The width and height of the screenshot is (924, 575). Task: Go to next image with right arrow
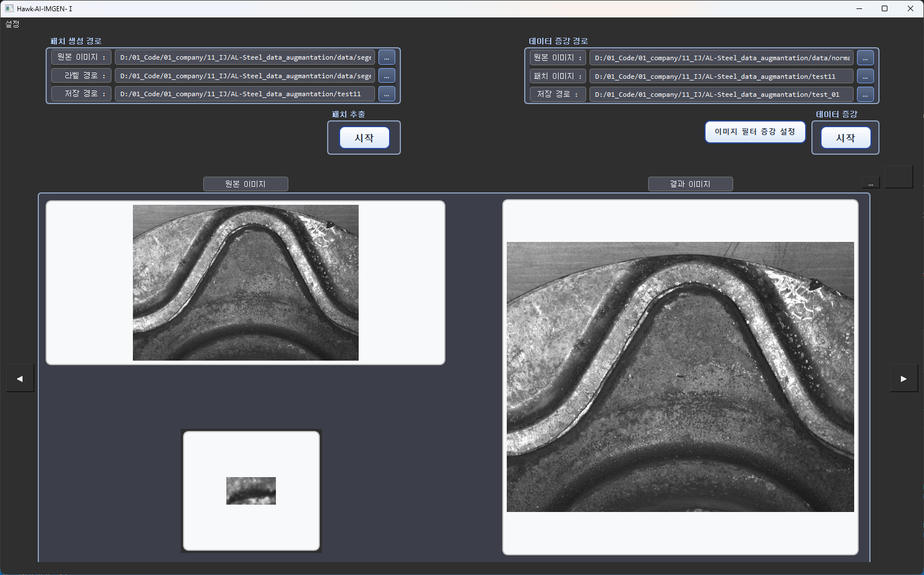pyautogui.click(x=903, y=379)
